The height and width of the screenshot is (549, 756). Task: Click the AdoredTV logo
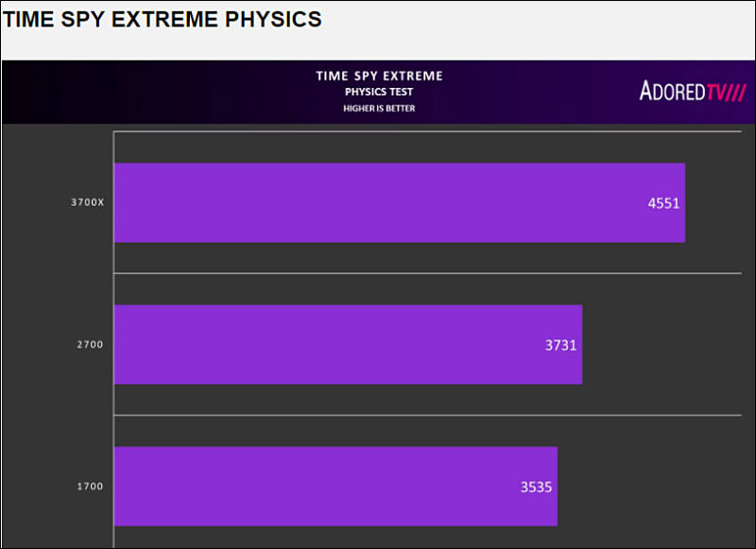click(x=693, y=91)
